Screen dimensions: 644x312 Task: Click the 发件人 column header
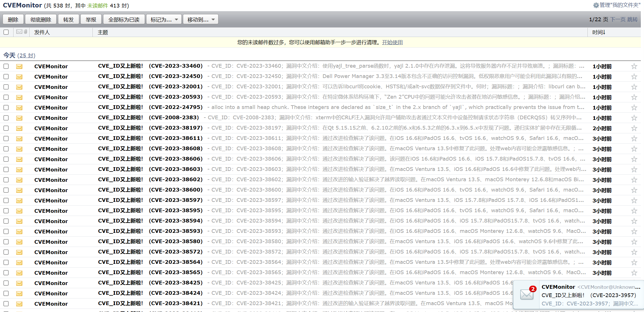click(42, 32)
